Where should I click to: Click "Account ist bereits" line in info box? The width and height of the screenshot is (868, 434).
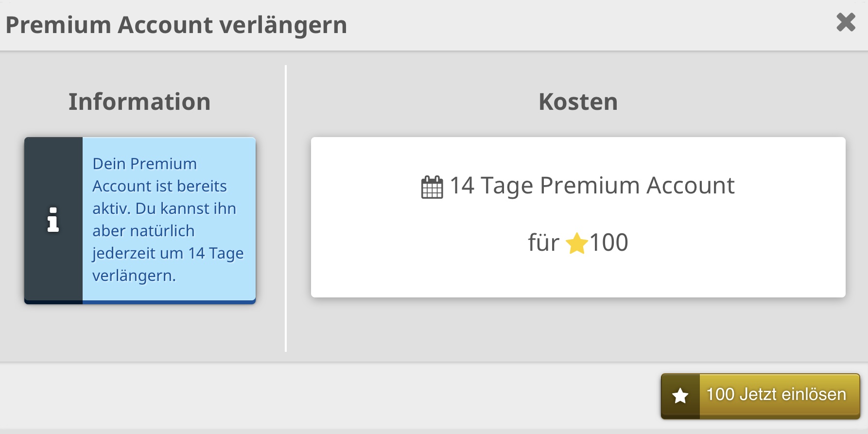pyautogui.click(x=159, y=186)
